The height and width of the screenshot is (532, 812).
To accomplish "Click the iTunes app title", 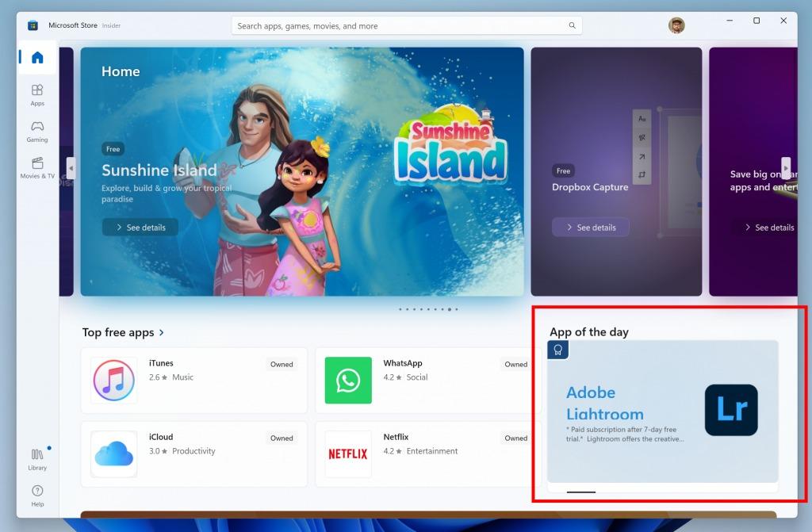I will coord(161,363).
